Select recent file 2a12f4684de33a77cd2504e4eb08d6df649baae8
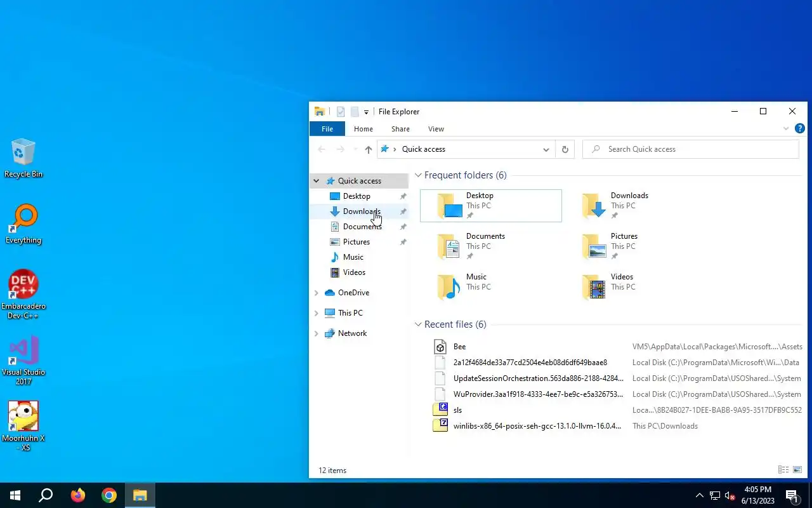 tap(617, 363)
